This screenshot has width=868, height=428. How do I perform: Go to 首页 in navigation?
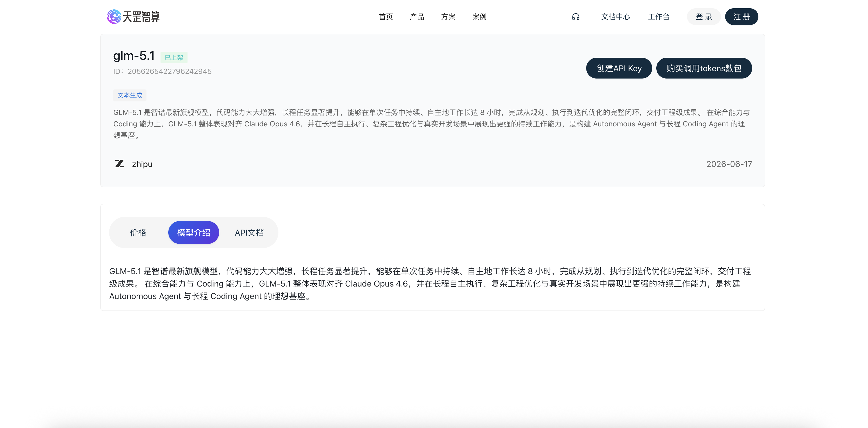click(386, 17)
